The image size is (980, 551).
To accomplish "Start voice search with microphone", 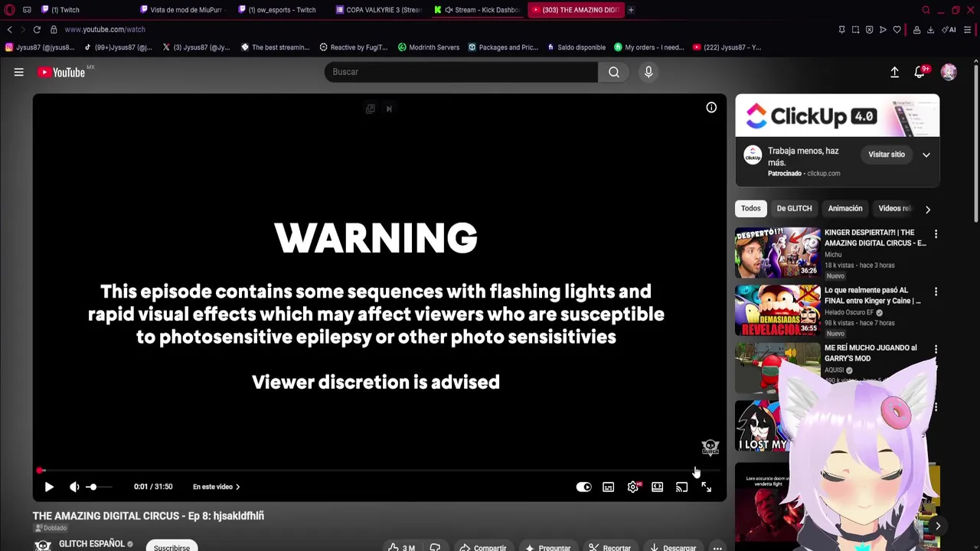I will [648, 72].
